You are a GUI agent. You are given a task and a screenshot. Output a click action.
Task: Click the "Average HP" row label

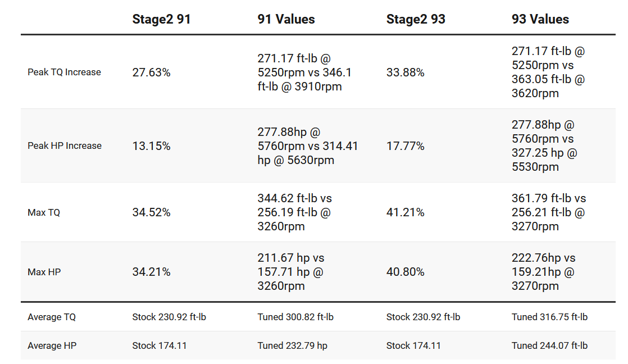click(52, 345)
